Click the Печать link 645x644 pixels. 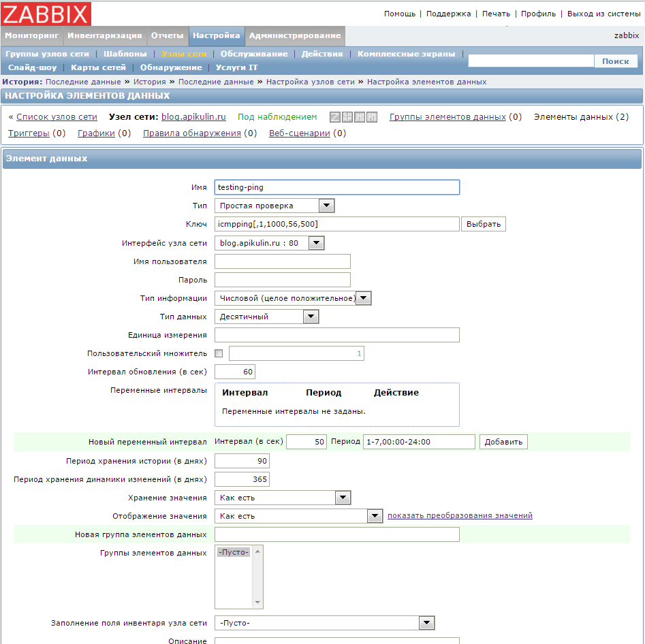pyautogui.click(x=496, y=14)
